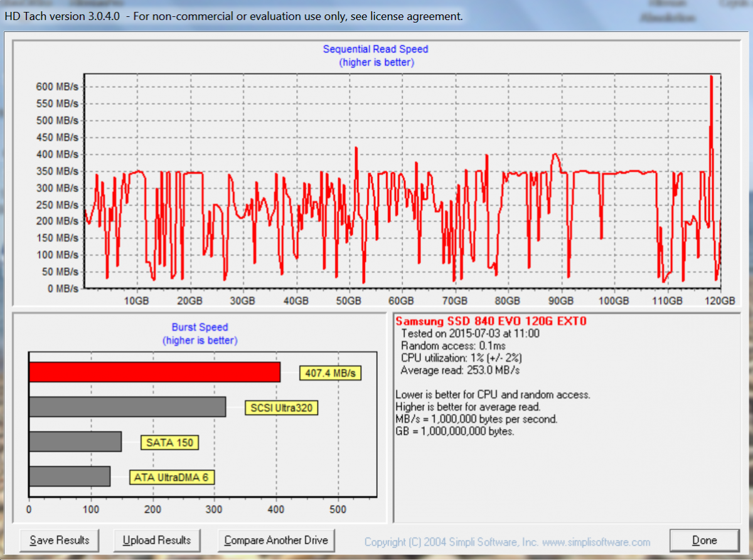The height and width of the screenshot is (560, 753).
Task: Click the 0 MB/s axis label
Action: click(x=61, y=289)
